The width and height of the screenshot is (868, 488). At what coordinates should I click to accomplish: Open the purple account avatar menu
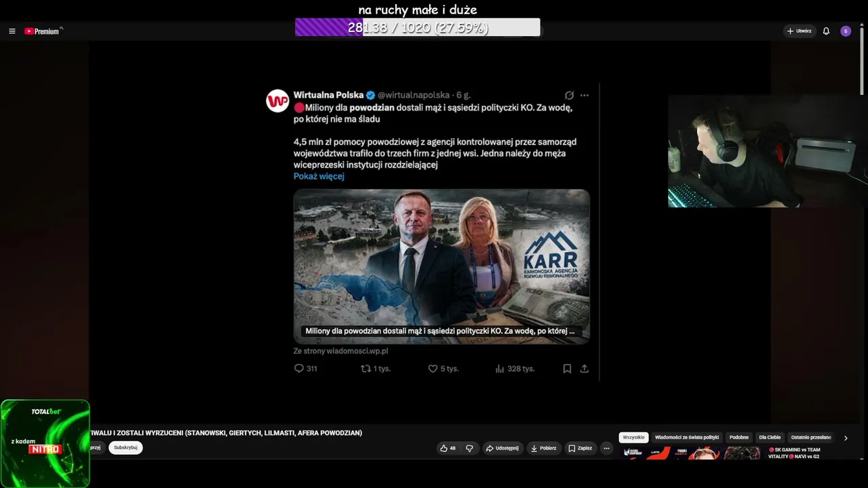[846, 31]
